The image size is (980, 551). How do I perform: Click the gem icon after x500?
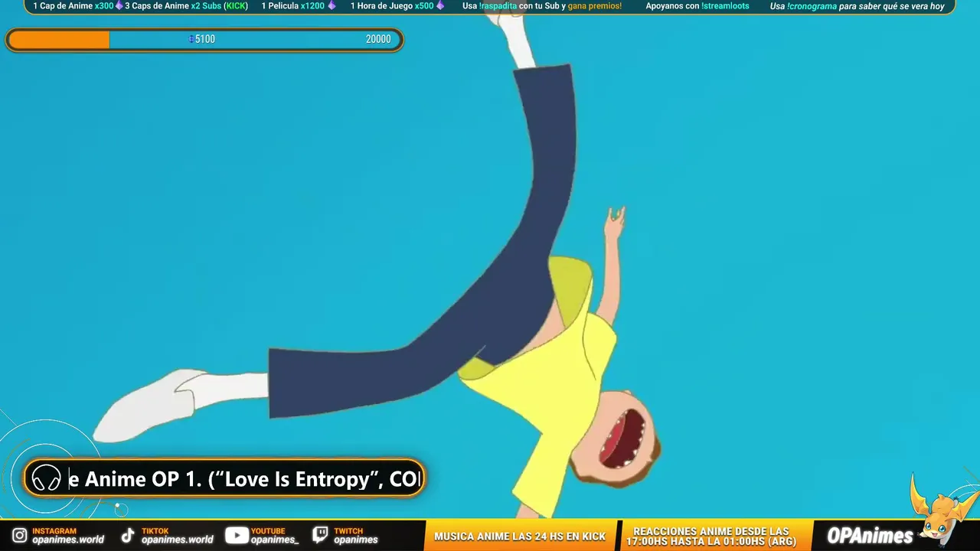pos(440,6)
